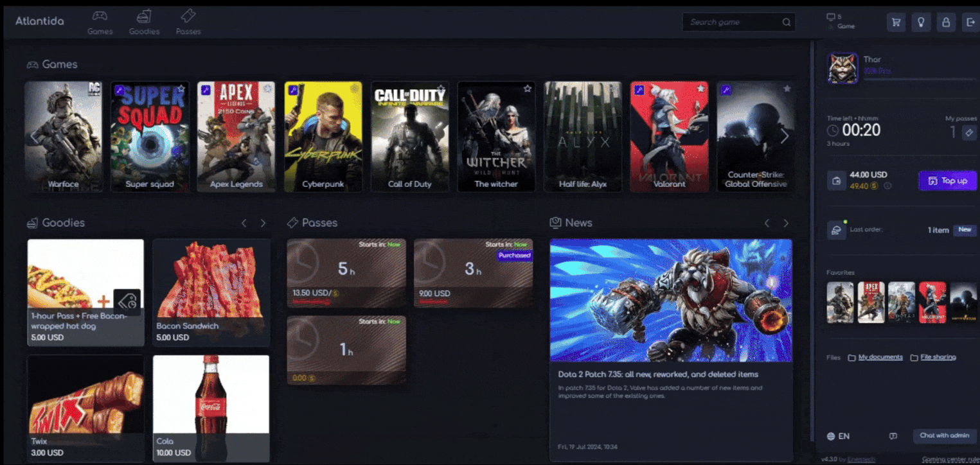The width and height of the screenshot is (980, 465).
Task: Click the padlock lock icon
Action: pyautogui.click(x=946, y=22)
